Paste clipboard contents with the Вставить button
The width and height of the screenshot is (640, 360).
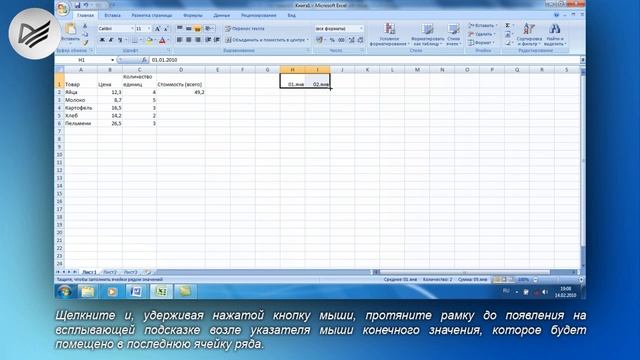pos(70,33)
